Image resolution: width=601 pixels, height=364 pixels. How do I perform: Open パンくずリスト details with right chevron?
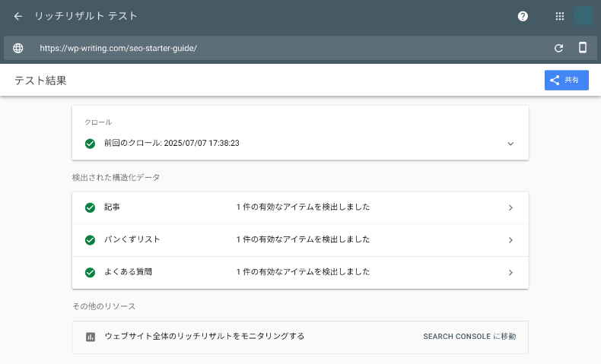510,240
